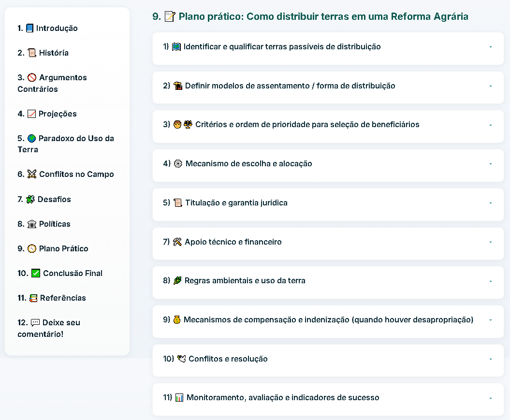Navigate to Conflitos no Campo
The image size is (510, 420).
coord(66,174)
